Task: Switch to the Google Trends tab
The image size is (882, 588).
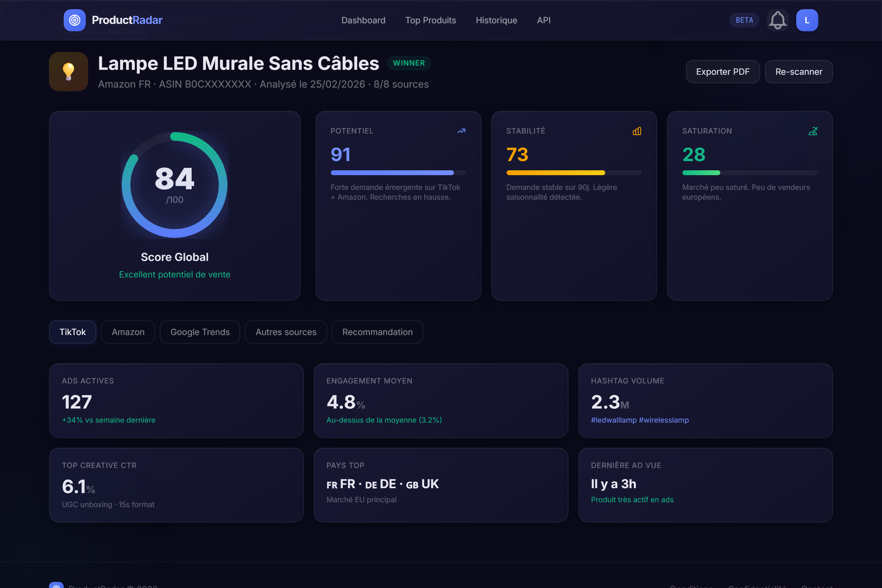Action: 200,332
